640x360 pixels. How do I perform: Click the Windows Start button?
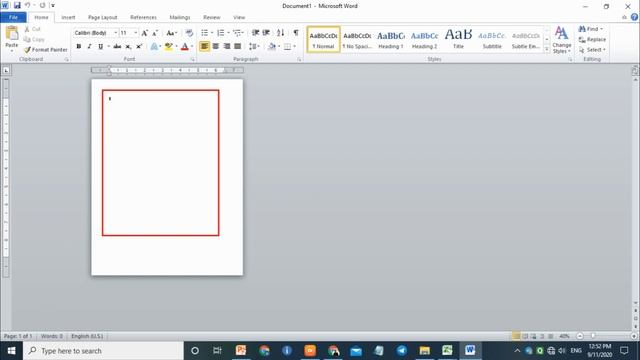(11, 351)
